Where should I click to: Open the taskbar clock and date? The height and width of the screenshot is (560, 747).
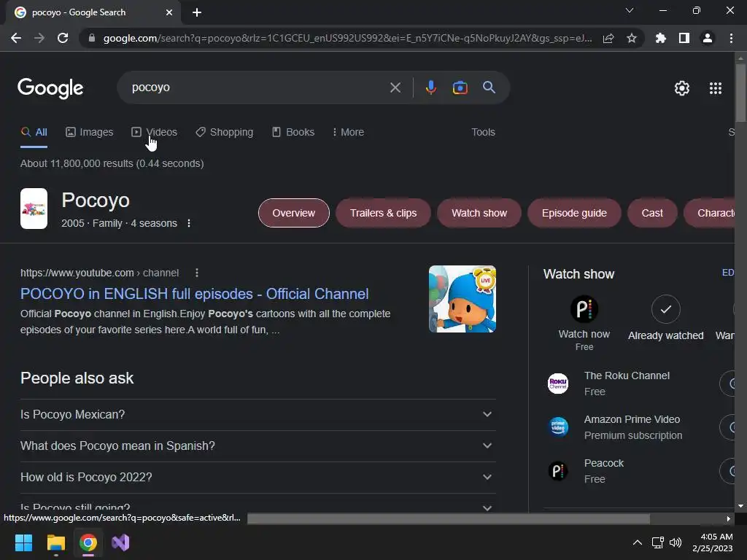tap(713, 542)
